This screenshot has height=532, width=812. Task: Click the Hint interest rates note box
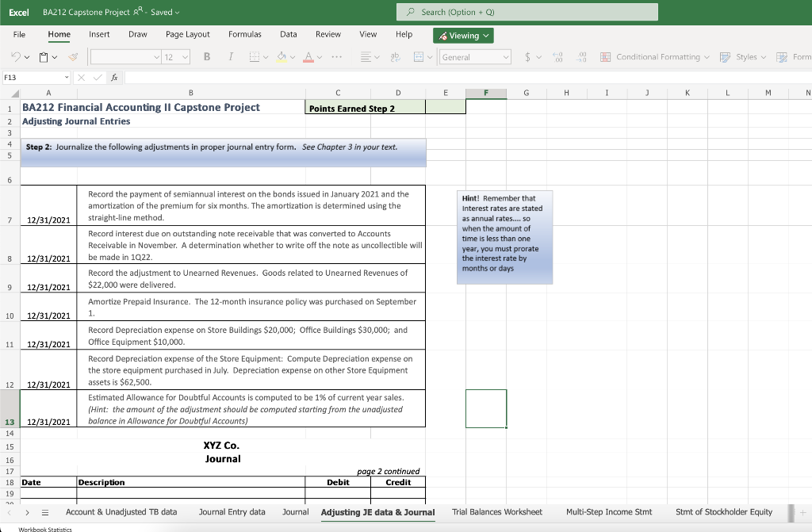click(x=504, y=237)
